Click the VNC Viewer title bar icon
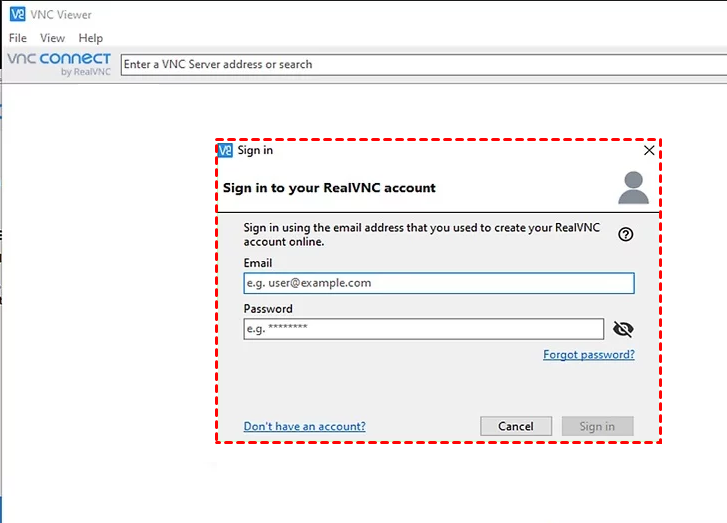The image size is (727, 523). 18,14
